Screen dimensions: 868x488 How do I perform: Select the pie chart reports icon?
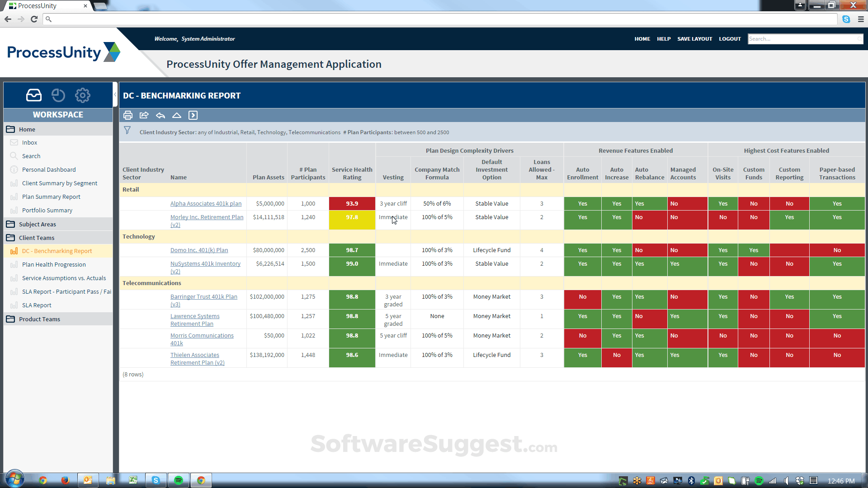click(58, 95)
